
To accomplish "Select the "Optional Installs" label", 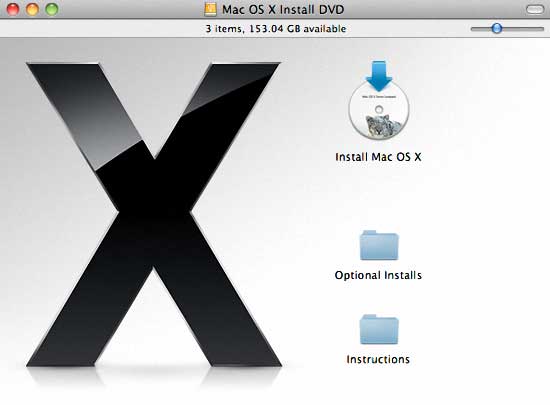I will (x=378, y=275).
